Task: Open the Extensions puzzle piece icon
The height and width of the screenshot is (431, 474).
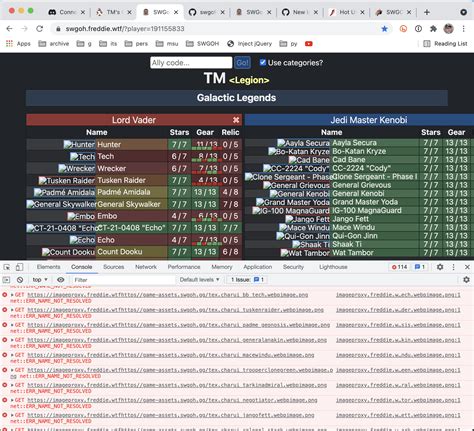Action: pyautogui.click(x=433, y=29)
